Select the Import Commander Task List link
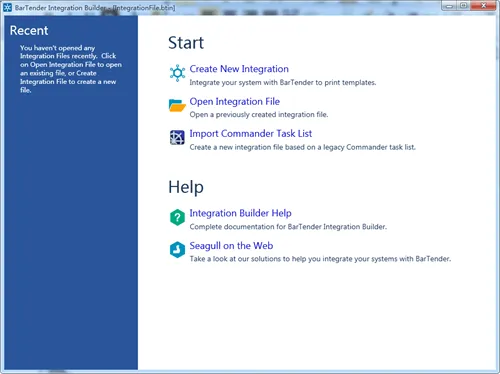This screenshot has width=500, height=374. click(x=251, y=134)
